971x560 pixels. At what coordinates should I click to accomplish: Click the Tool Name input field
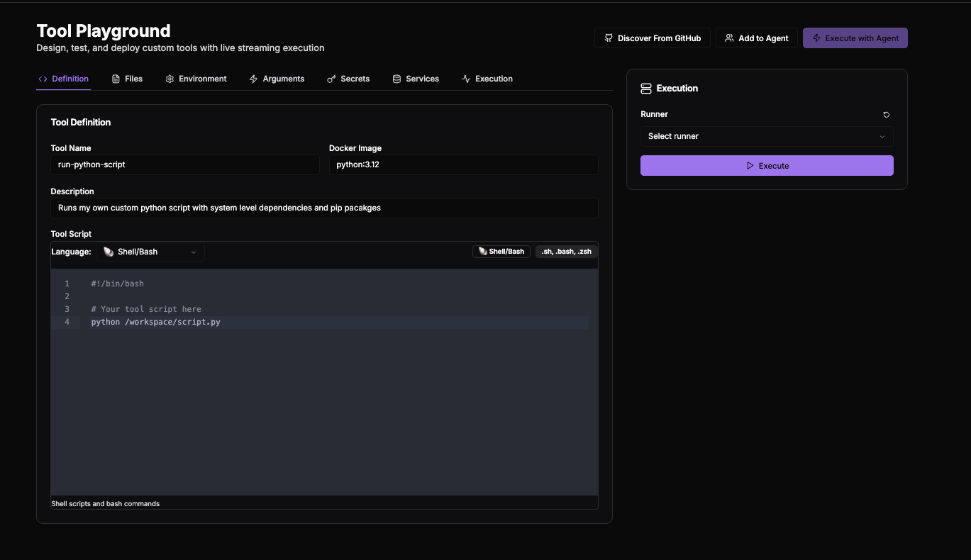[185, 164]
